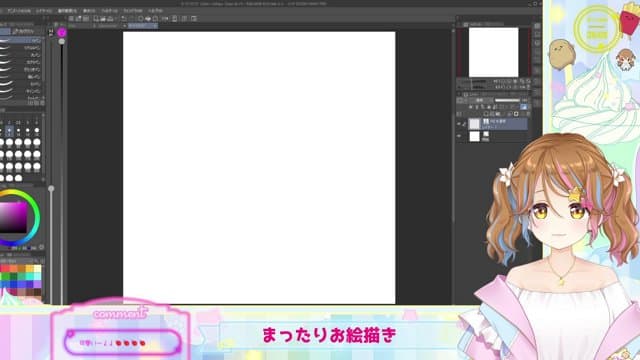
Task: Click the white paper layer thumbnail
Action: (x=474, y=136)
